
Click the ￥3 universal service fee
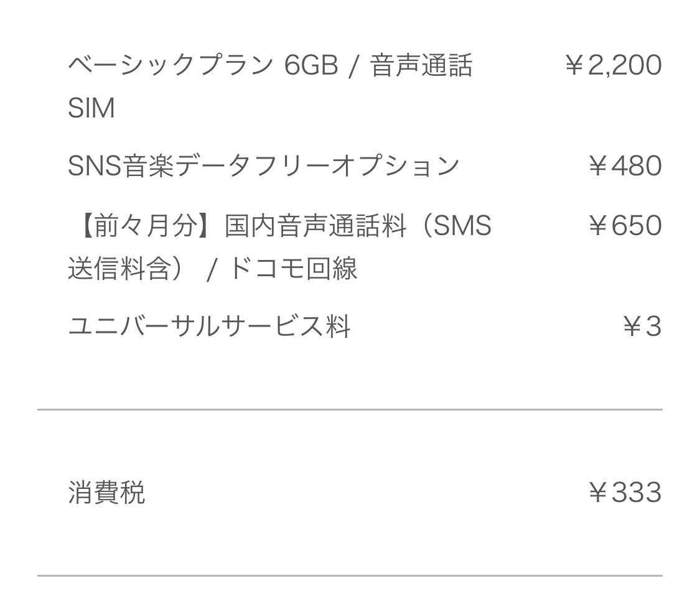click(642, 327)
